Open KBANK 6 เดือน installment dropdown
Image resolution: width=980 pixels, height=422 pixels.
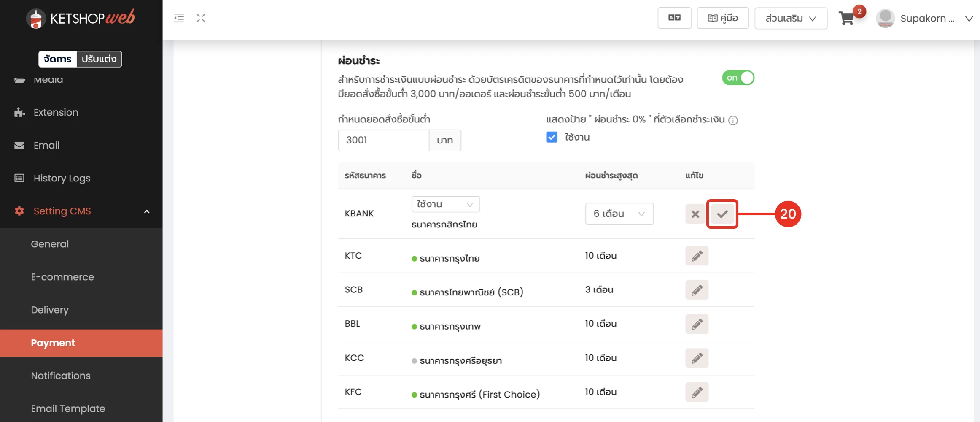coord(619,214)
